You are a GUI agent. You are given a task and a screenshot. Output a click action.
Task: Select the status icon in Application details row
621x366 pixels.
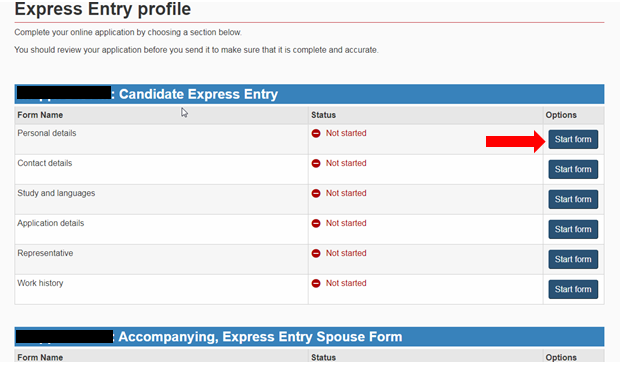[316, 223]
